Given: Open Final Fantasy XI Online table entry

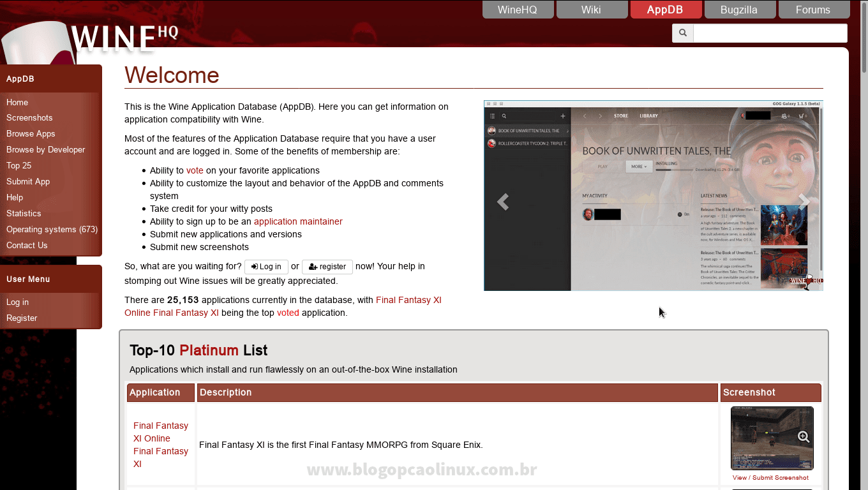Looking at the screenshot, I should tap(161, 445).
